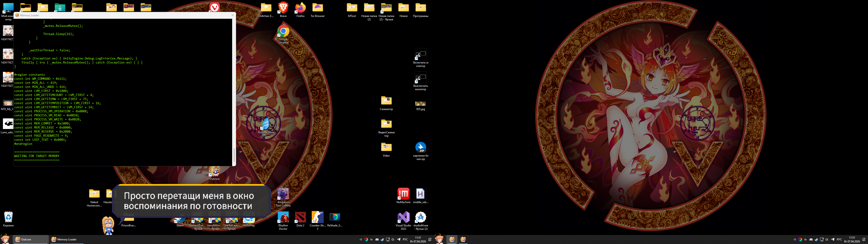Launch Rosetta Stone shortcut
The width and height of the screenshot is (868, 244).
point(266,124)
